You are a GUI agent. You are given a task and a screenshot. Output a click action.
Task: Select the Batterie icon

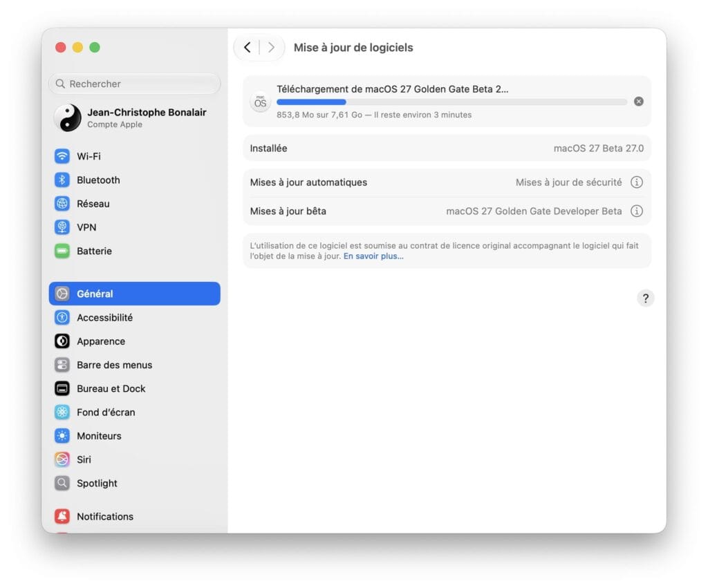coord(62,251)
